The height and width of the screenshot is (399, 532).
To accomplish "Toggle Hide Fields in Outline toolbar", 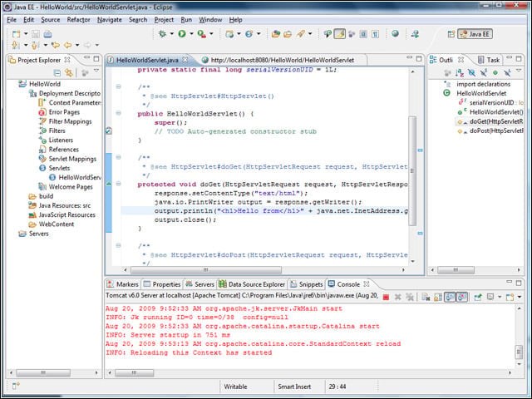I will click(x=471, y=72).
